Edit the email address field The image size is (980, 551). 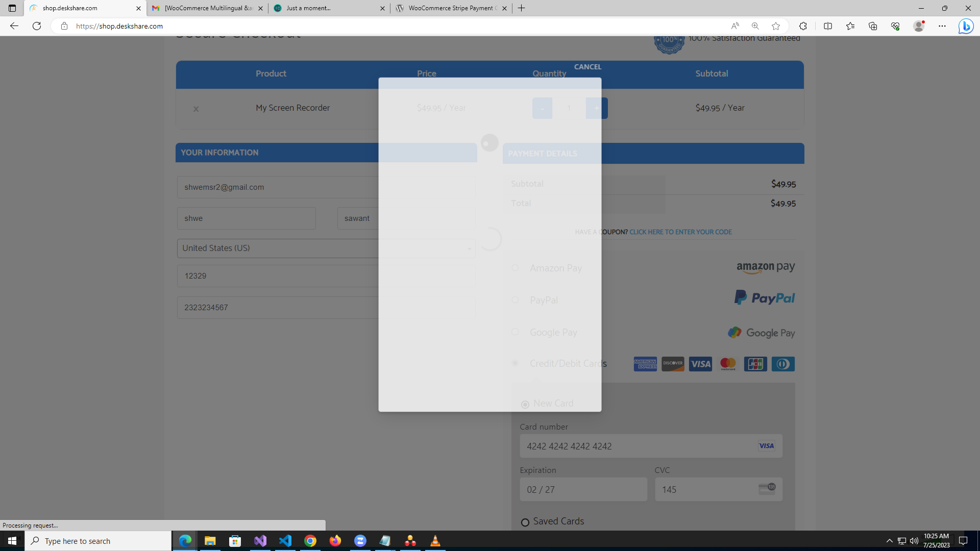pyautogui.click(x=326, y=187)
